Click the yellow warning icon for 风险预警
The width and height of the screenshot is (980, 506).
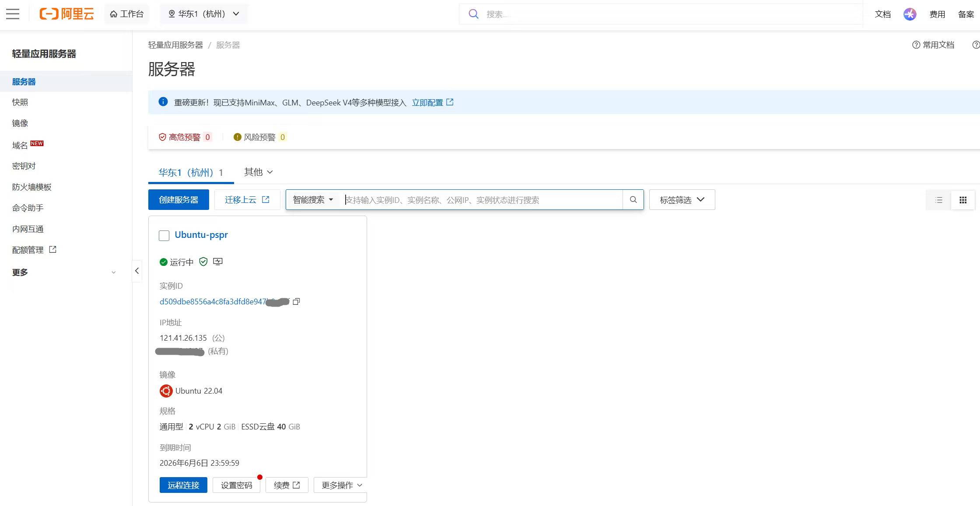click(238, 137)
